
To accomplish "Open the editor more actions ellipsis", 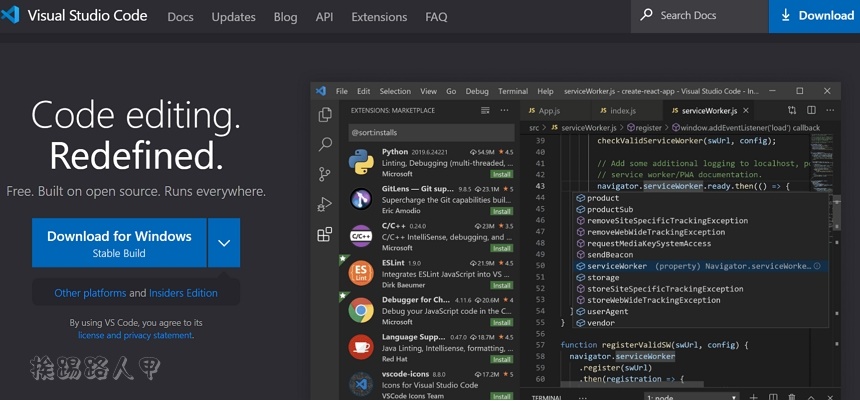I will 830,110.
